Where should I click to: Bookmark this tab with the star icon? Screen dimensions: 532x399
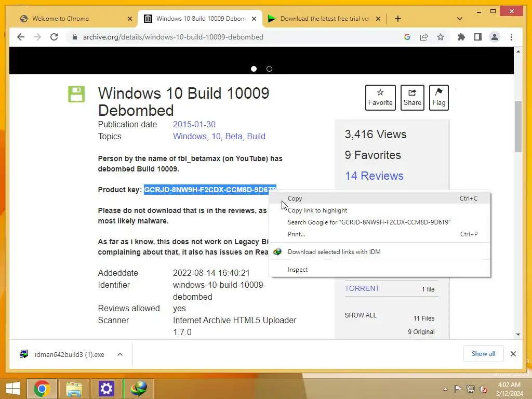(x=441, y=37)
